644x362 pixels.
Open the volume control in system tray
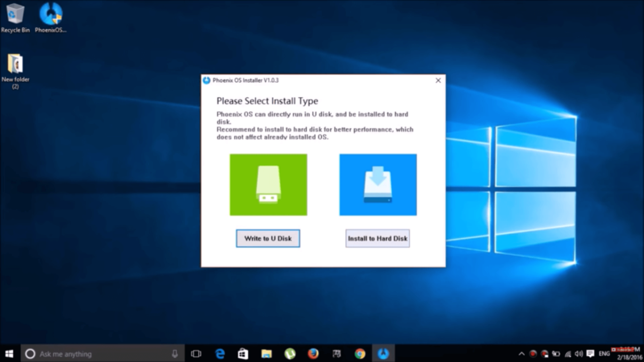579,354
